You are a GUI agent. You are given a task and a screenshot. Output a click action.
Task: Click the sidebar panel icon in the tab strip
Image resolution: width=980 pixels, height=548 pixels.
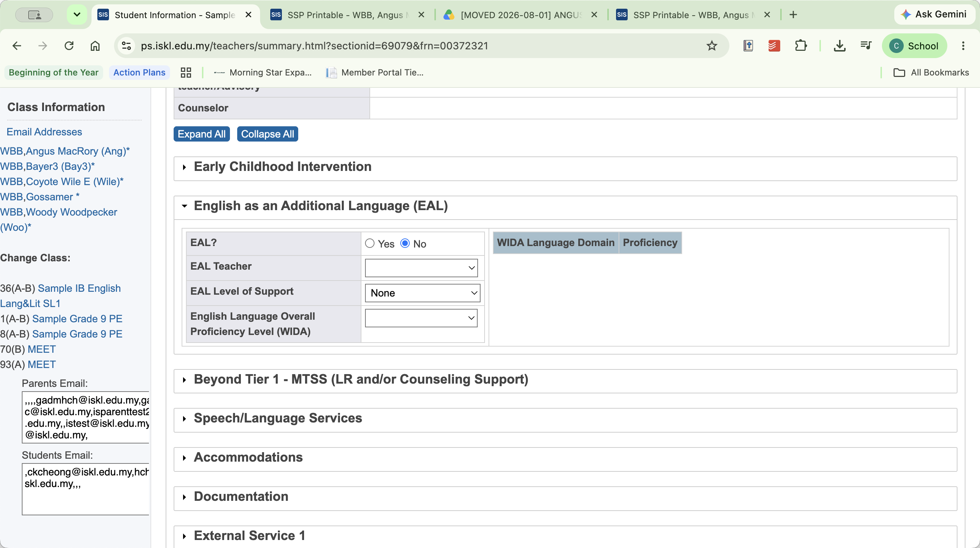34,15
